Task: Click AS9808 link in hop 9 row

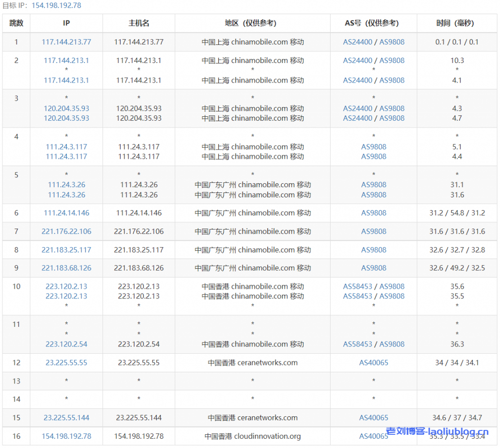Action: 374,268
